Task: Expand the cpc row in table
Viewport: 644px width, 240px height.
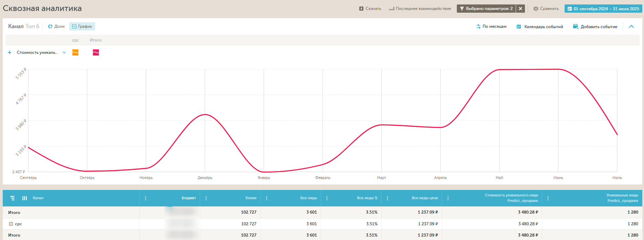Action: 11,224
